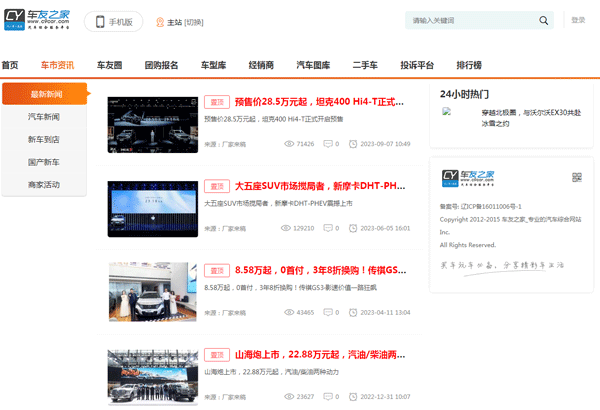Open 汽车图库 navigation item
The image size is (600, 410).
pos(313,65)
